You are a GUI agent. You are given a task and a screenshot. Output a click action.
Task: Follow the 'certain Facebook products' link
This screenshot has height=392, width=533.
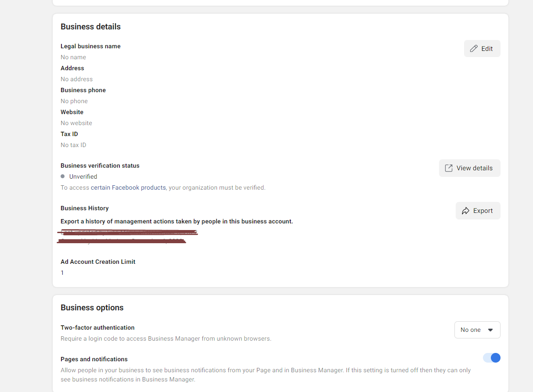pyautogui.click(x=128, y=187)
